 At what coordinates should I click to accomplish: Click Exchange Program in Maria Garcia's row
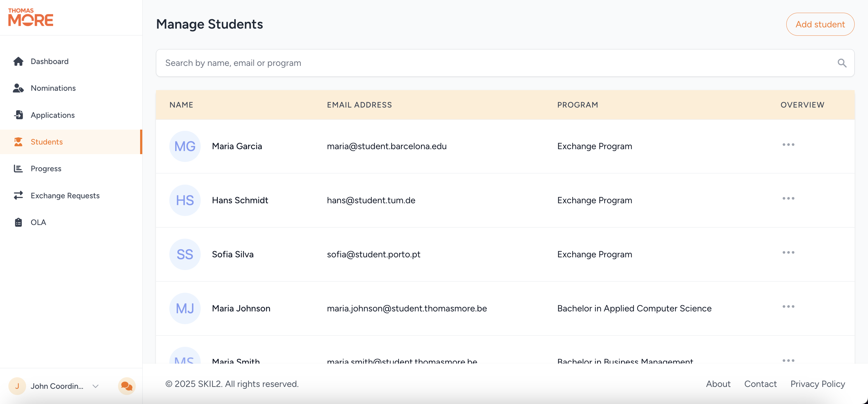click(594, 146)
